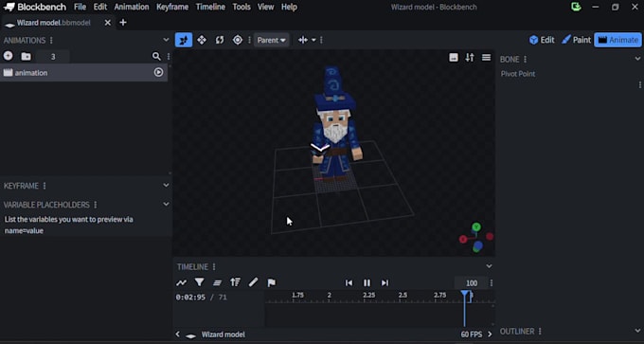The image size is (644, 344).
Task: Click the animation folder icon
Action: 26,56
